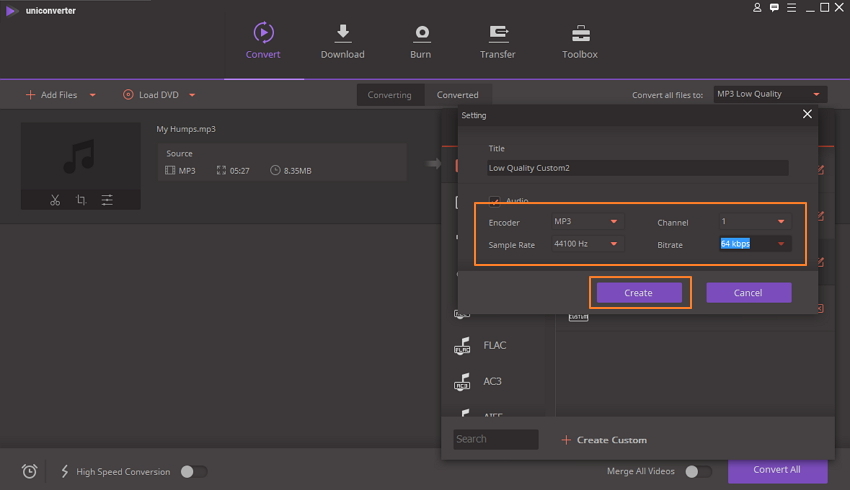
Task: Select the AC3 format
Action: click(492, 382)
